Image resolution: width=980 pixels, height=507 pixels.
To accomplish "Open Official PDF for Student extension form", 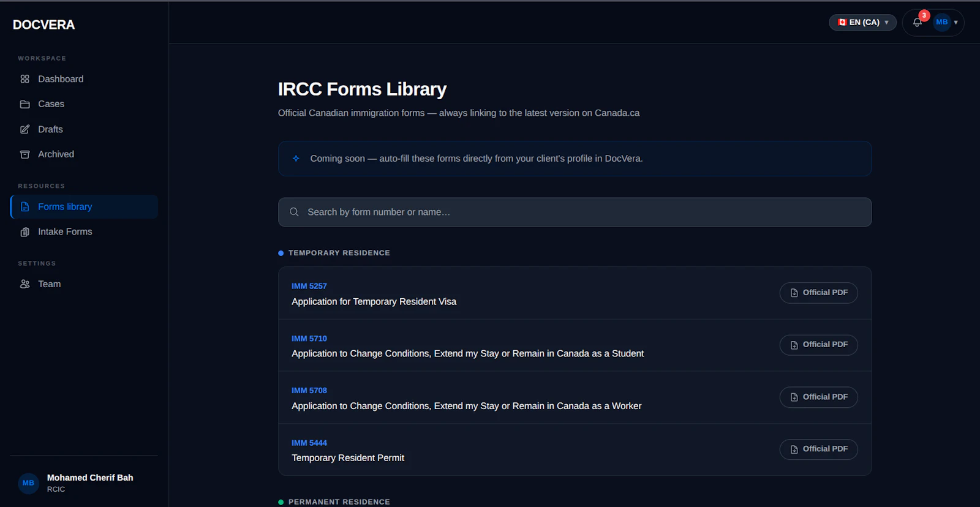I will point(818,345).
